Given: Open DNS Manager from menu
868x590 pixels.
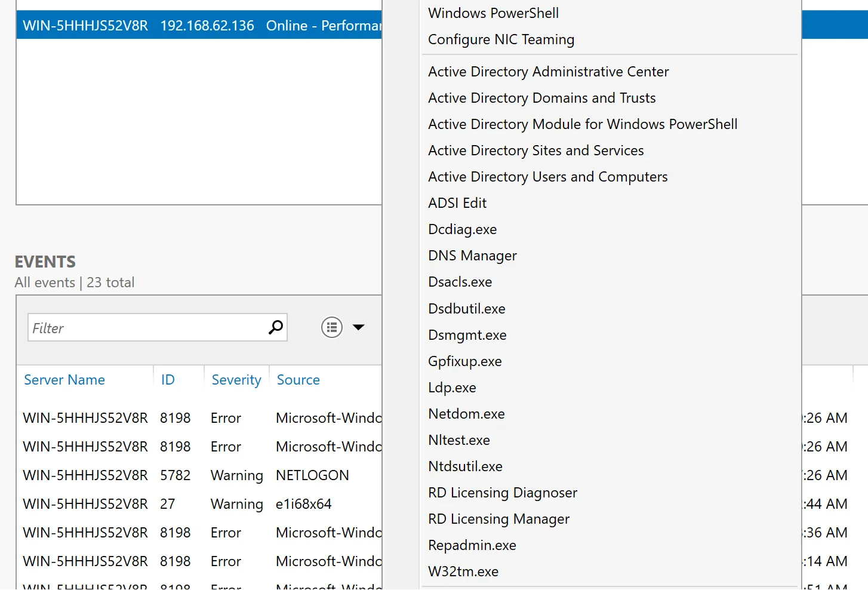Looking at the screenshot, I should [x=472, y=256].
